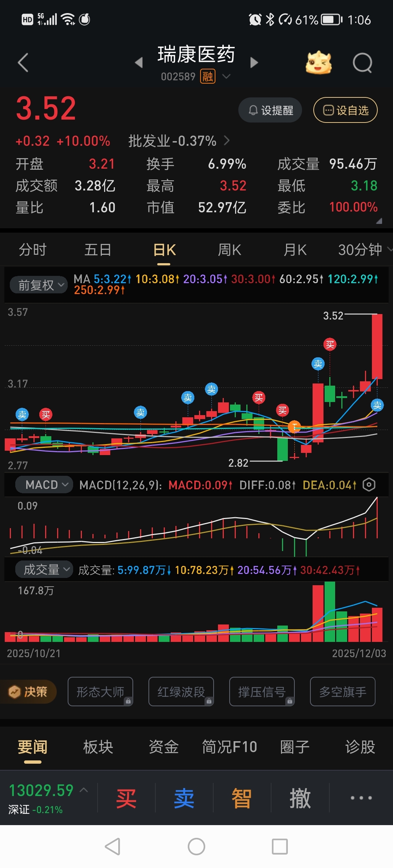Select the 日K chart tab

click(164, 250)
